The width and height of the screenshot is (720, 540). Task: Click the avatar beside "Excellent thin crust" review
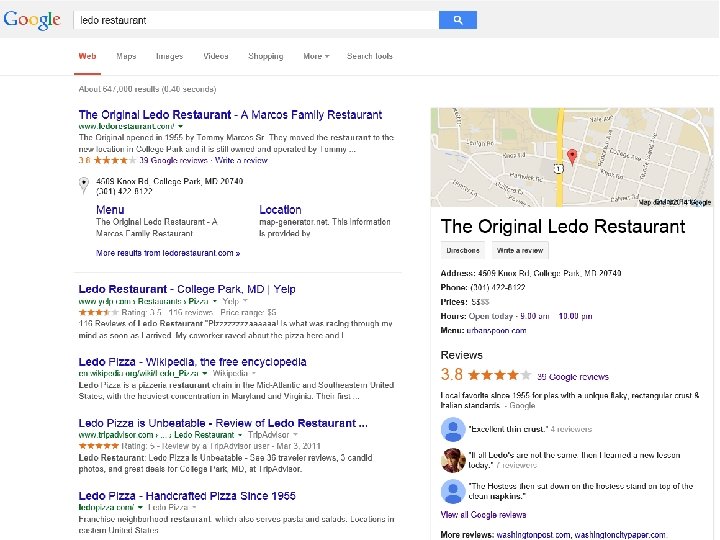pyautogui.click(x=453, y=429)
